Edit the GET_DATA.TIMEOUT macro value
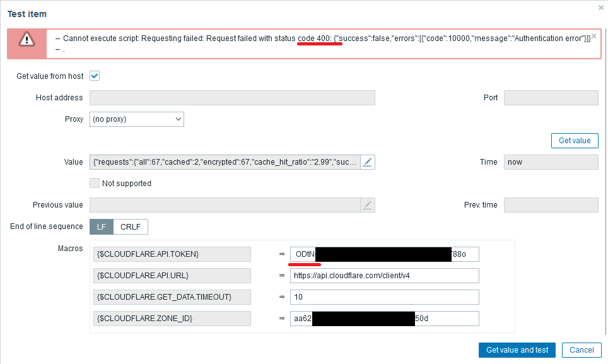Viewport: 608px width, 364px height. pos(384,297)
